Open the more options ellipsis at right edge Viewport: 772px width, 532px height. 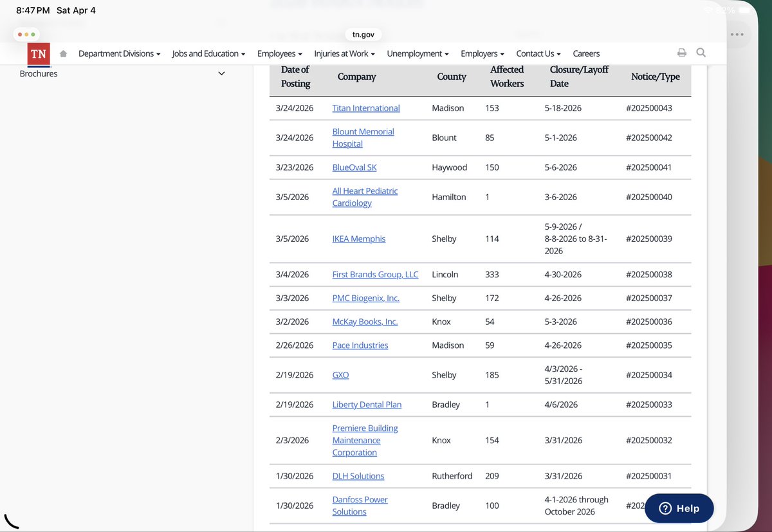(x=737, y=34)
